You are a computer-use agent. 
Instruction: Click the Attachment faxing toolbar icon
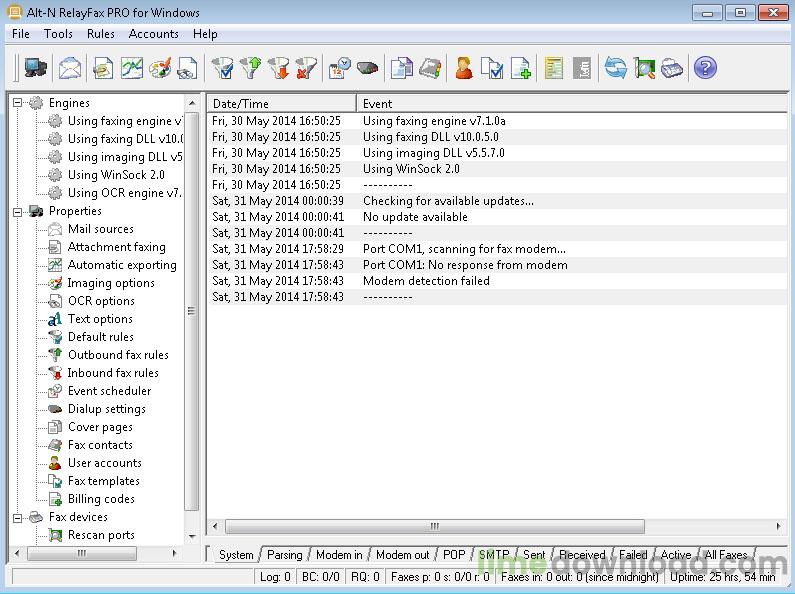point(103,68)
